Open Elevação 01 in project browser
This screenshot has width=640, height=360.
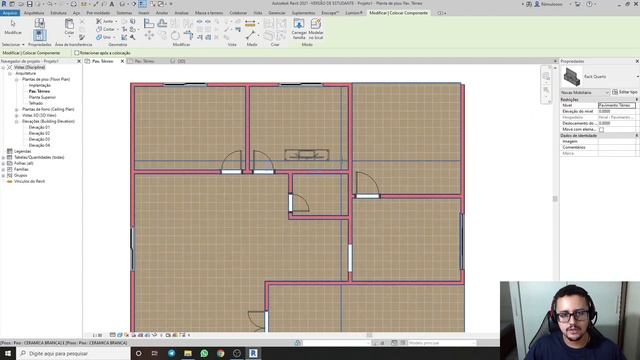39,127
